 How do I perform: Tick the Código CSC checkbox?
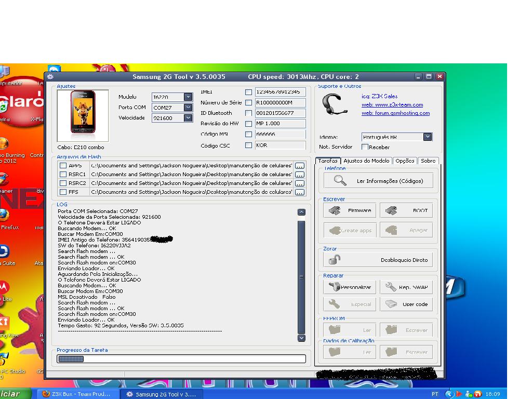249,145
